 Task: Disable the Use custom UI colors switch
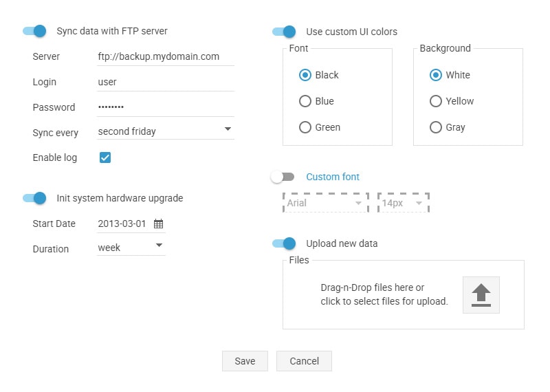pos(284,32)
